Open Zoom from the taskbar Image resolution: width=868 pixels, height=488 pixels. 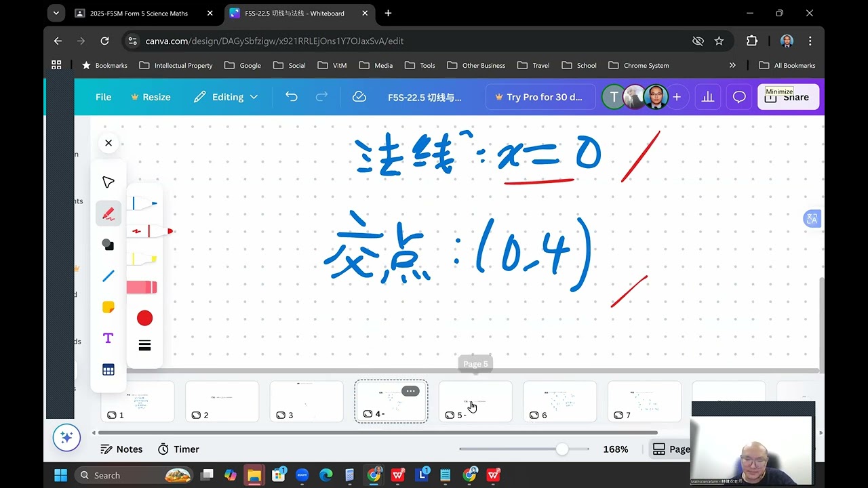(302, 475)
